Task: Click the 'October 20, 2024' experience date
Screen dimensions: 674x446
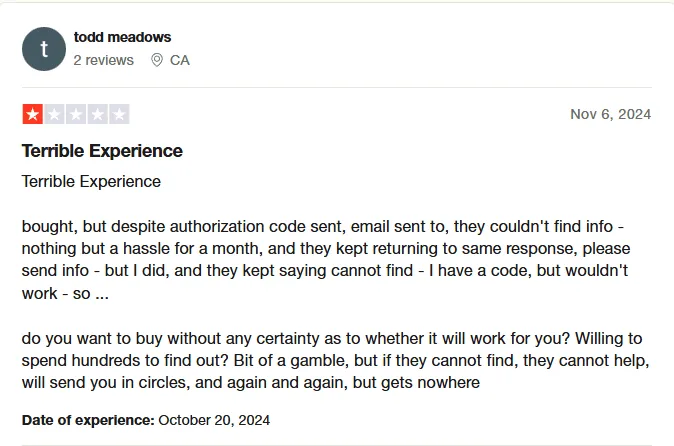Action: [214, 419]
